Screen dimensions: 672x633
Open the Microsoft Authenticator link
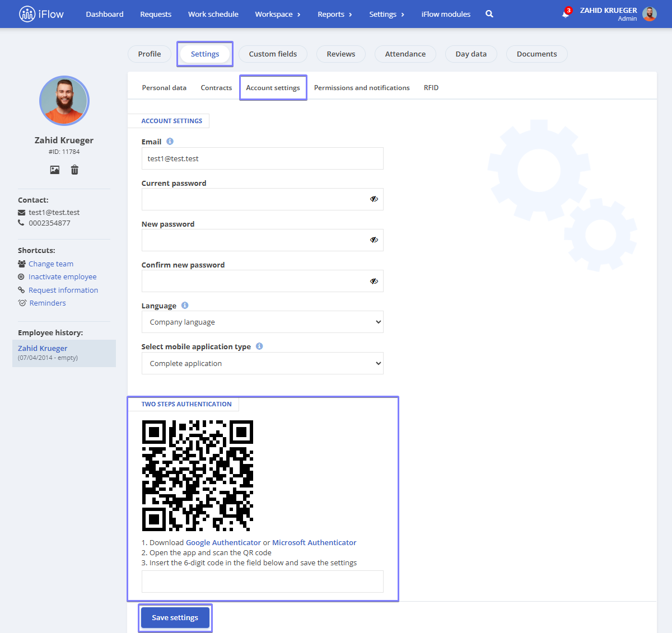[314, 542]
